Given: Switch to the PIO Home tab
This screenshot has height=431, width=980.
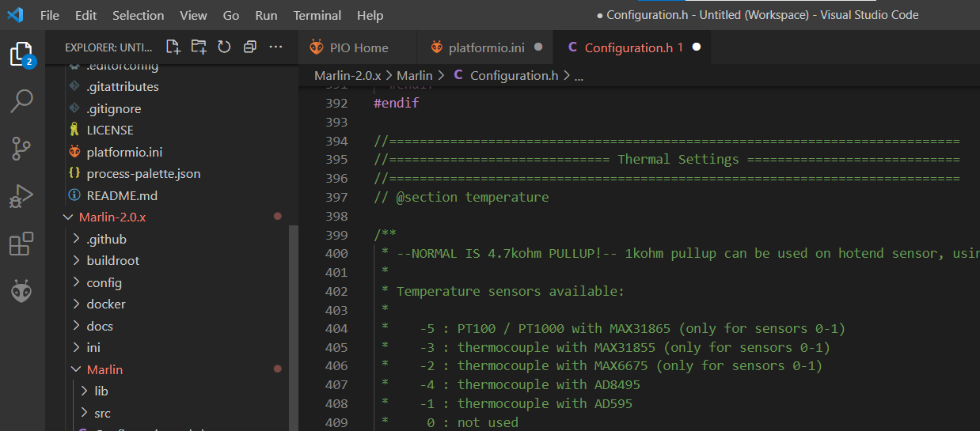Looking at the screenshot, I should (x=359, y=47).
